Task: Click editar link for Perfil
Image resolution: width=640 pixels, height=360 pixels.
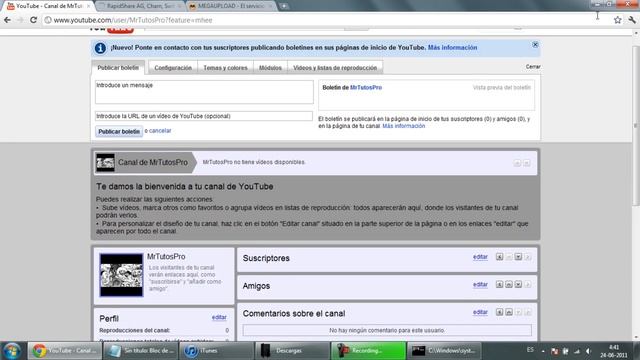Action: tap(219, 318)
